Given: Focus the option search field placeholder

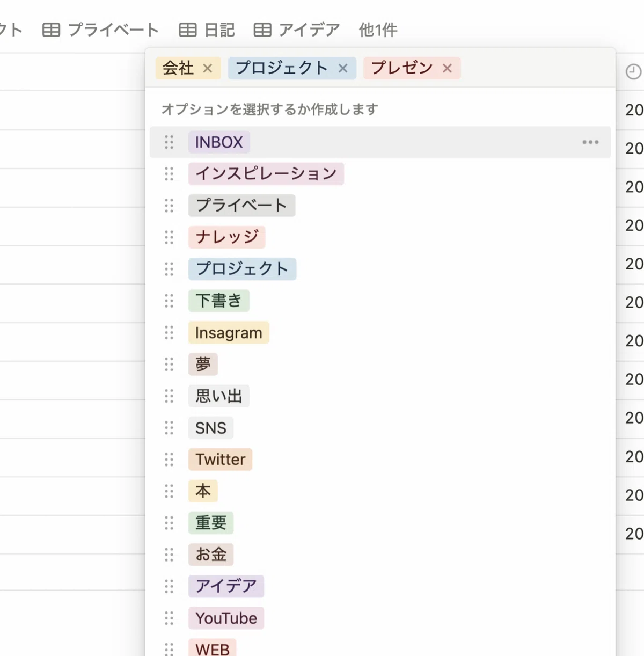Looking at the screenshot, I should coord(270,110).
